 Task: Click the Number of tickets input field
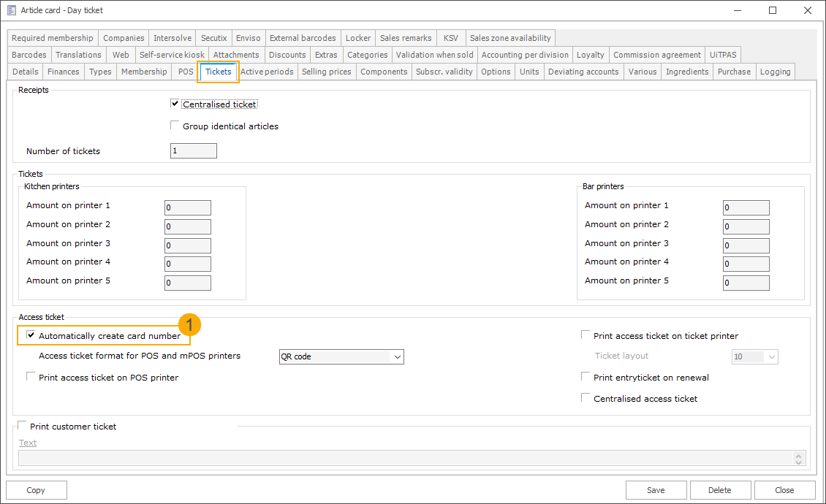coord(193,151)
